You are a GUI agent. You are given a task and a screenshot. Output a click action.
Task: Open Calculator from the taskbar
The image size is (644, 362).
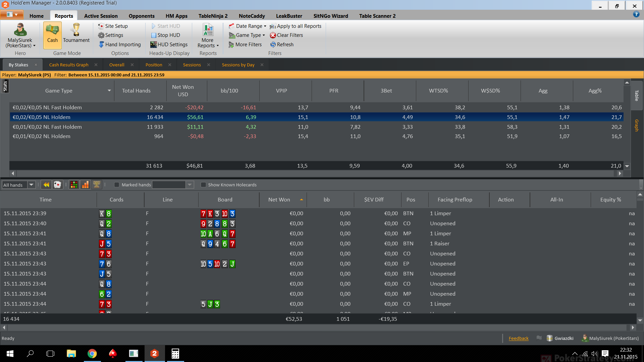click(175, 354)
